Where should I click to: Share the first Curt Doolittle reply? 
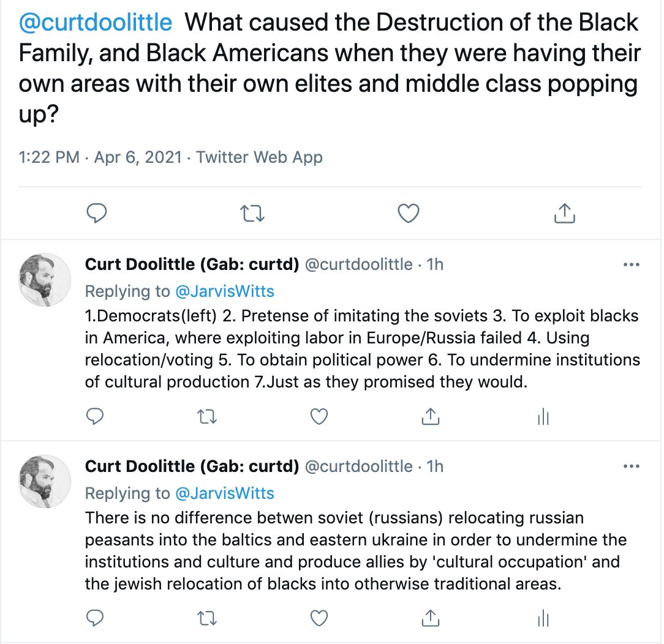pyautogui.click(x=431, y=417)
